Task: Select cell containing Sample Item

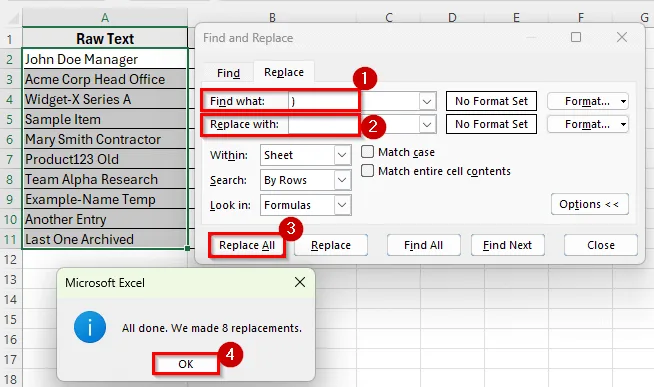Action: 105,119
